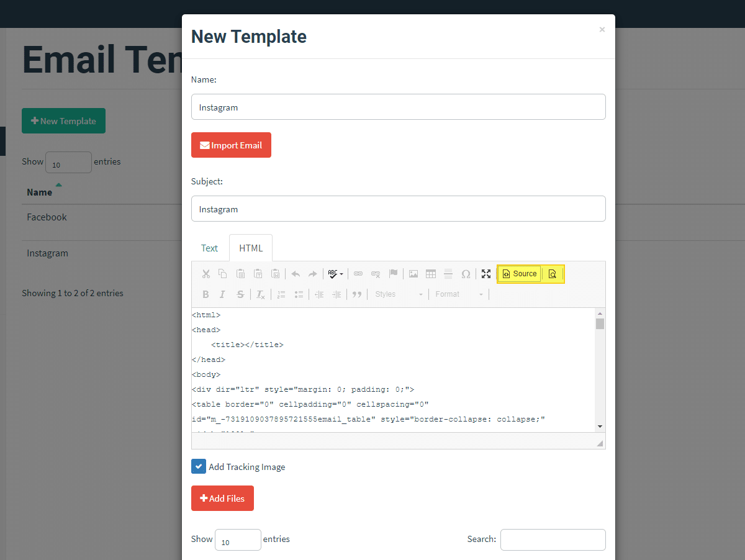Click the Instagram template row in table
Image resolution: width=745 pixels, height=560 pixels.
pos(47,253)
